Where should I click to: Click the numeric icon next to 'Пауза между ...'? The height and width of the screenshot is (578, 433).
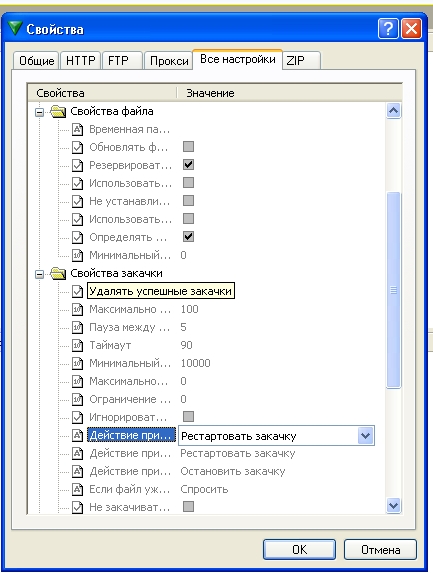(x=77, y=327)
